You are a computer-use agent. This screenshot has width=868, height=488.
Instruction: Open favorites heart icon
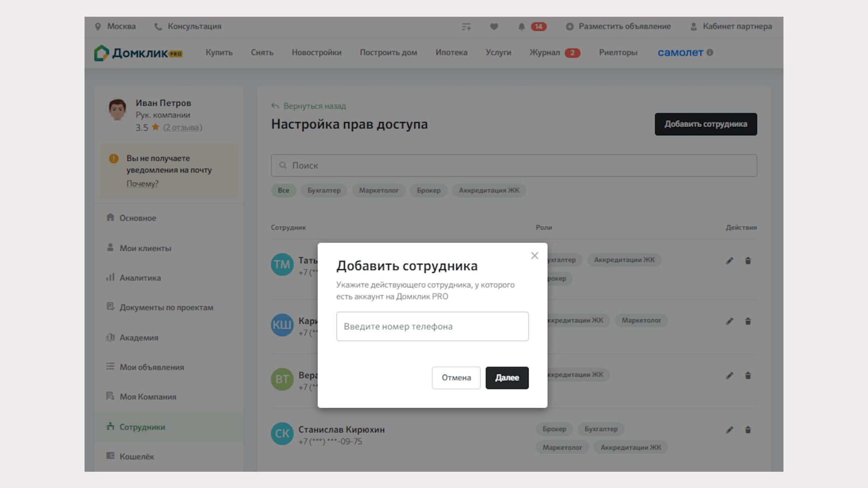coord(494,27)
